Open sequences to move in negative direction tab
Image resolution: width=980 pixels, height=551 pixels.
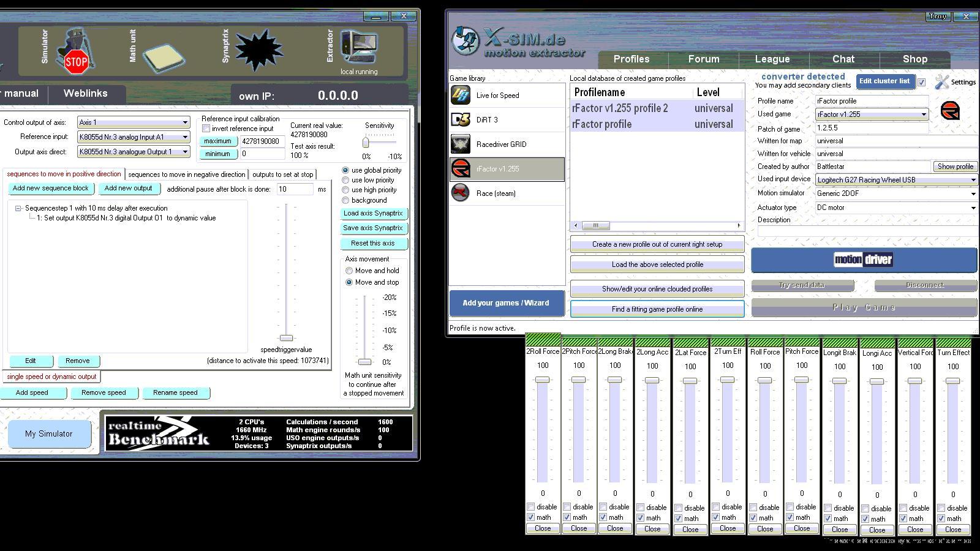tap(187, 174)
